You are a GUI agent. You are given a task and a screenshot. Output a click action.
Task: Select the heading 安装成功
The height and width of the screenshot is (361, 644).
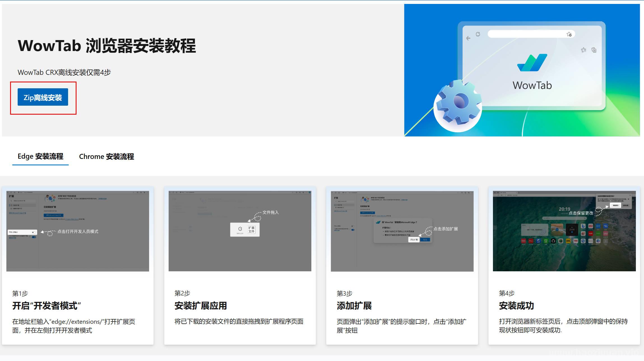tap(516, 306)
